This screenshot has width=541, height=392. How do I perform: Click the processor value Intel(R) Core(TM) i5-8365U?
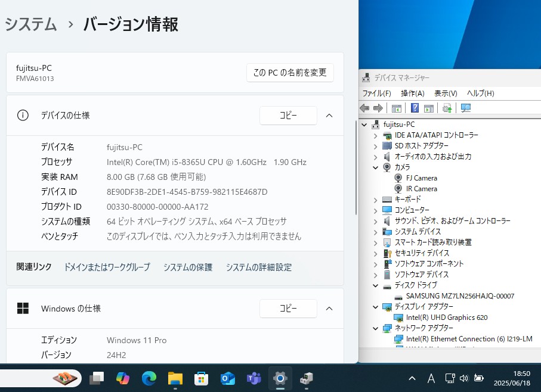pos(206,162)
